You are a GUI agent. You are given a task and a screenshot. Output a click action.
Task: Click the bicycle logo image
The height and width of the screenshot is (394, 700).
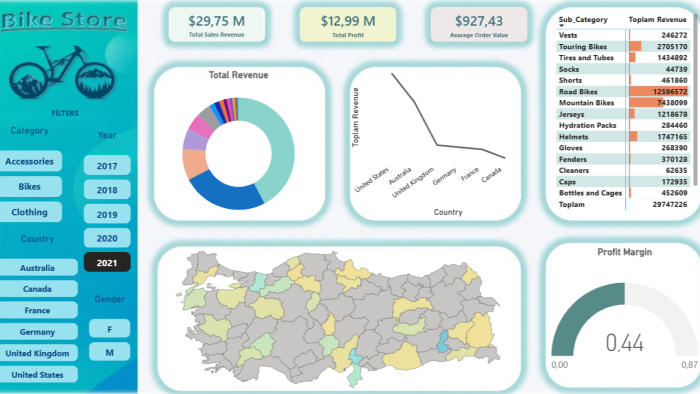(62, 71)
